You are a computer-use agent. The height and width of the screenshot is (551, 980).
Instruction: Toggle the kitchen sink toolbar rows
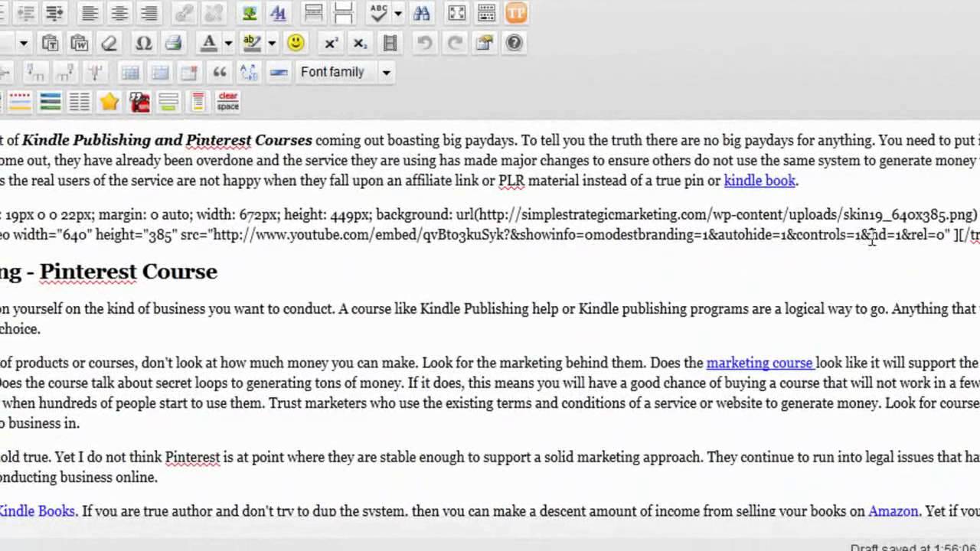[x=486, y=13]
